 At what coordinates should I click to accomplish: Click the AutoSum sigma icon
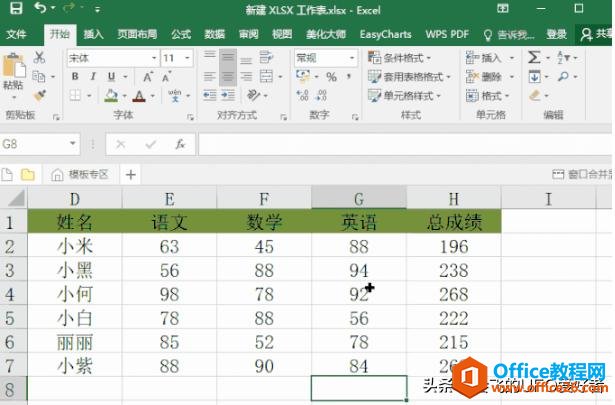534,57
